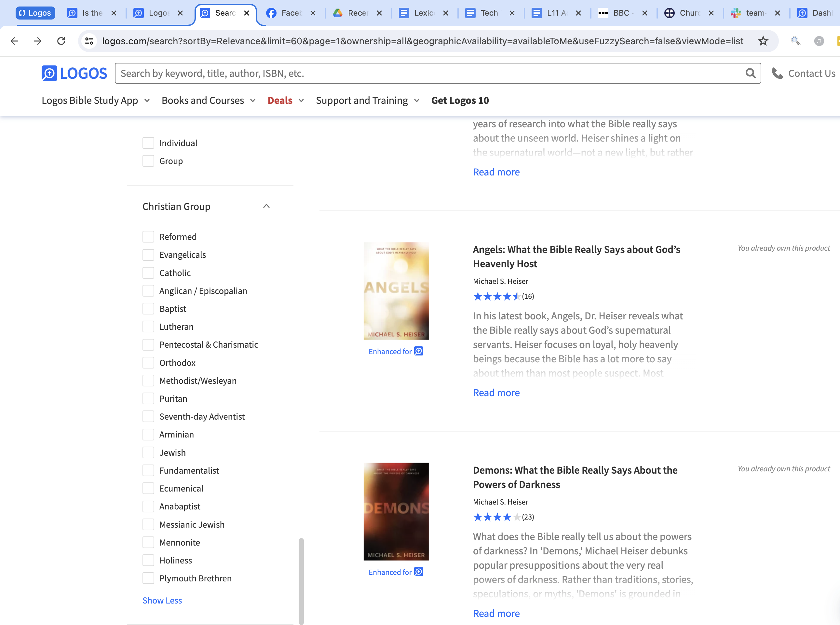The width and height of the screenshot is (840, 625).
Task: Check the Individual checkbox
Action: pyautogui.click(x=148, y=143)
